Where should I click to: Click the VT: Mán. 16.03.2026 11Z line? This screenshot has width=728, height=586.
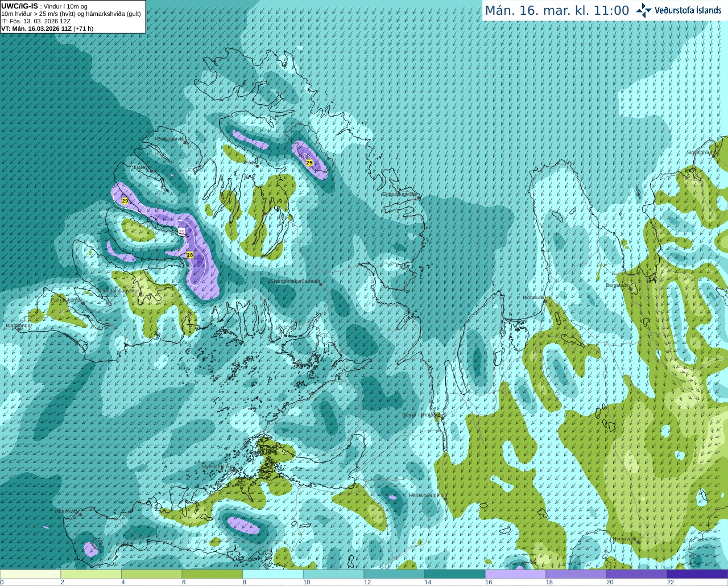coord(47,28)
